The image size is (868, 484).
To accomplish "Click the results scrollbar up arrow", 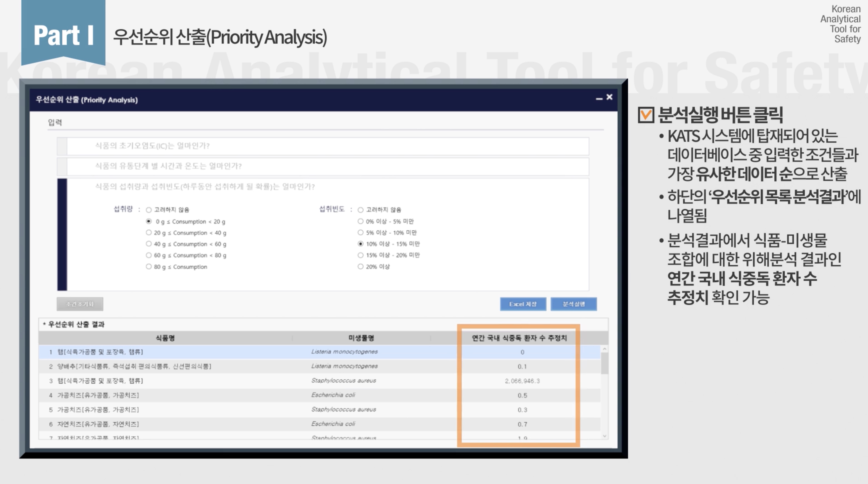I will 604,349.
